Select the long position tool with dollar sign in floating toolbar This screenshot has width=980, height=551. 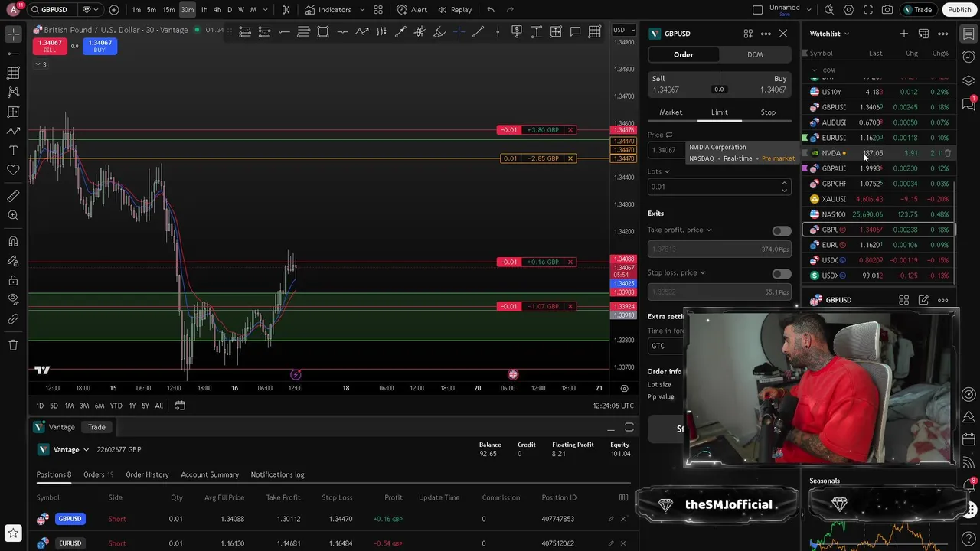(517, 31)
